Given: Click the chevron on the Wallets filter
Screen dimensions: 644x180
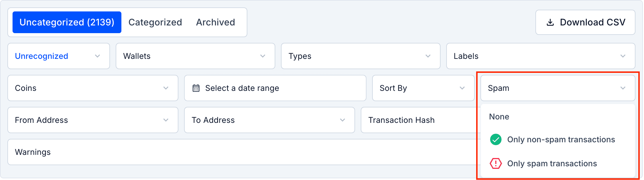Looking at the screenshot, I should coord(262,56).
